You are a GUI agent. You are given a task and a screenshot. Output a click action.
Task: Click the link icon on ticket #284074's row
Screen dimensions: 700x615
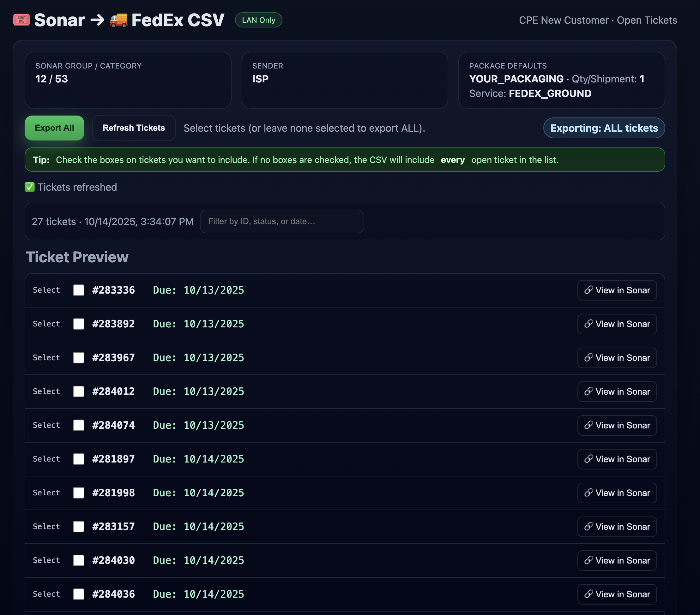(x=589, y=425)
